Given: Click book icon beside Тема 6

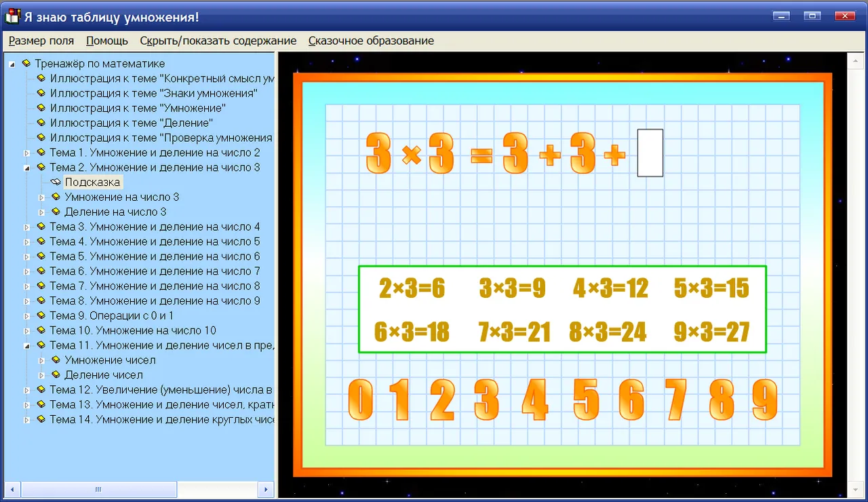Looking at the screenshot, I should (41, 271).
